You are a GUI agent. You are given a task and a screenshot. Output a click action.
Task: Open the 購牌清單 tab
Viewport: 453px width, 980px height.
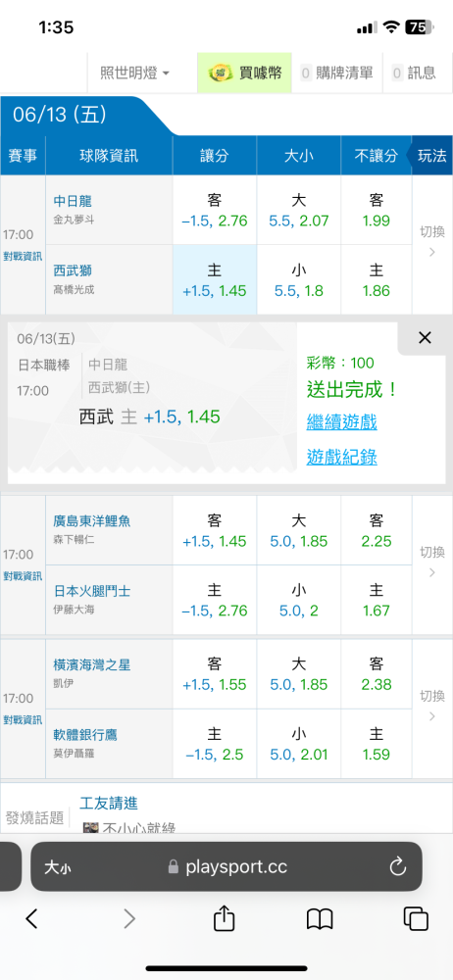coord(337,73)
